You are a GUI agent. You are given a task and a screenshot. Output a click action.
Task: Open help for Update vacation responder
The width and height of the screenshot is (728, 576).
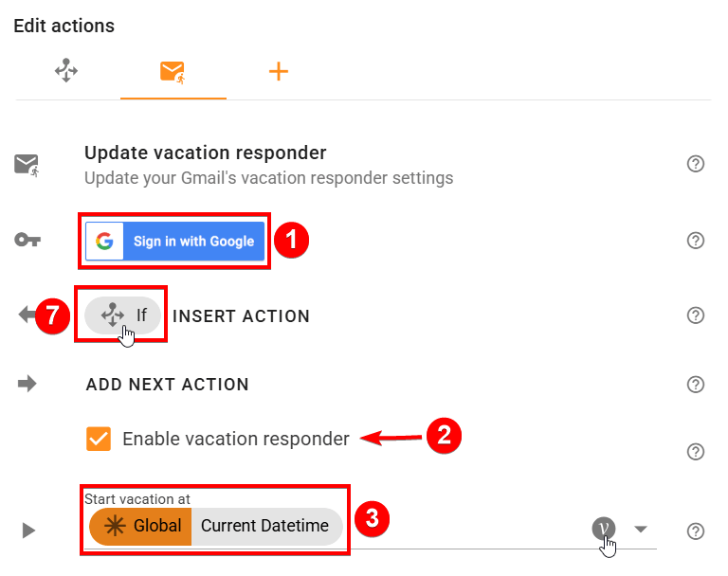(x=696, y=164)
